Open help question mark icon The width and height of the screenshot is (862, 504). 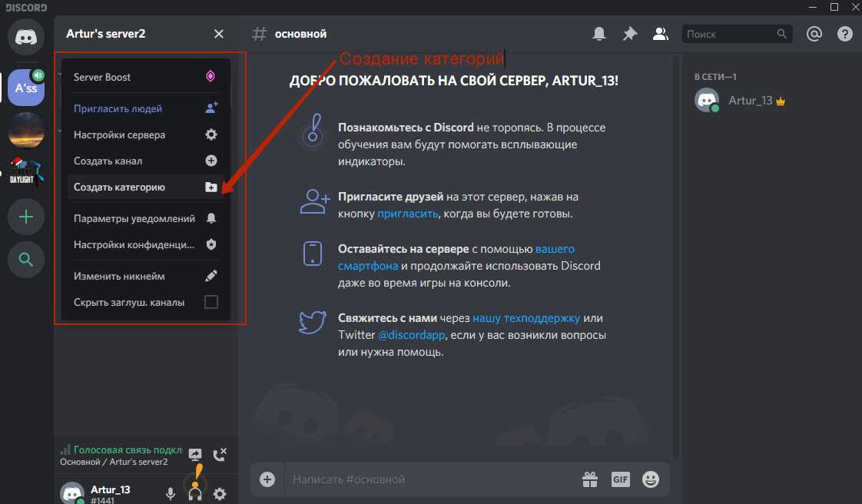pyautogui.click(x=844, y=34)
